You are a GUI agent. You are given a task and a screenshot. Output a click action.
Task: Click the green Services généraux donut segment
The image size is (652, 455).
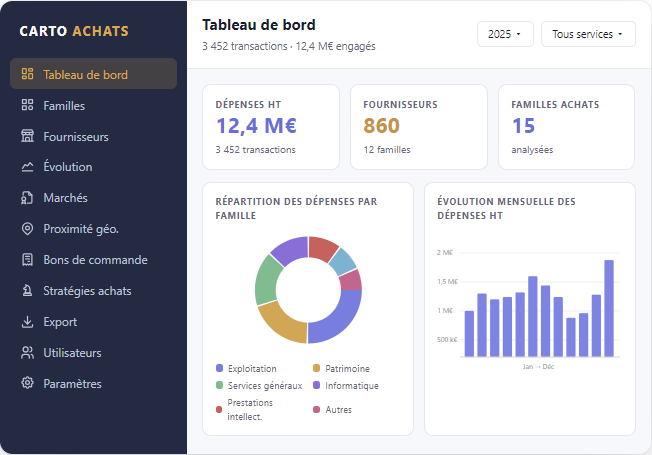click(264, 279)
